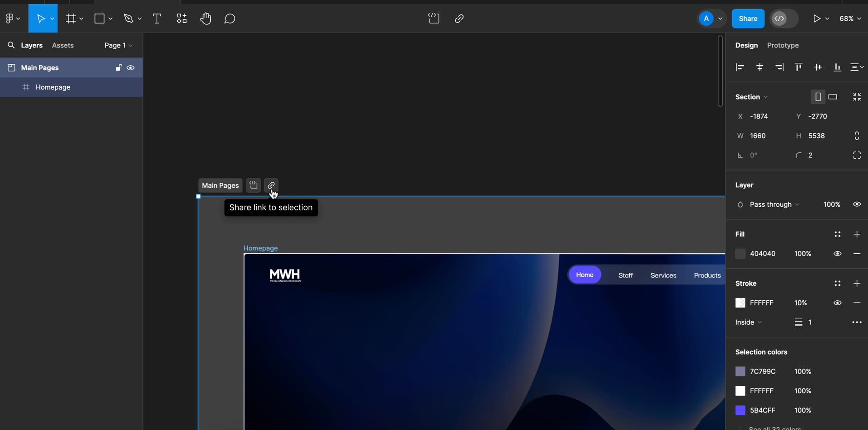Toggle constrain proportions lock
This screenshot has height=430, width=868.
[x=857, y=136]
